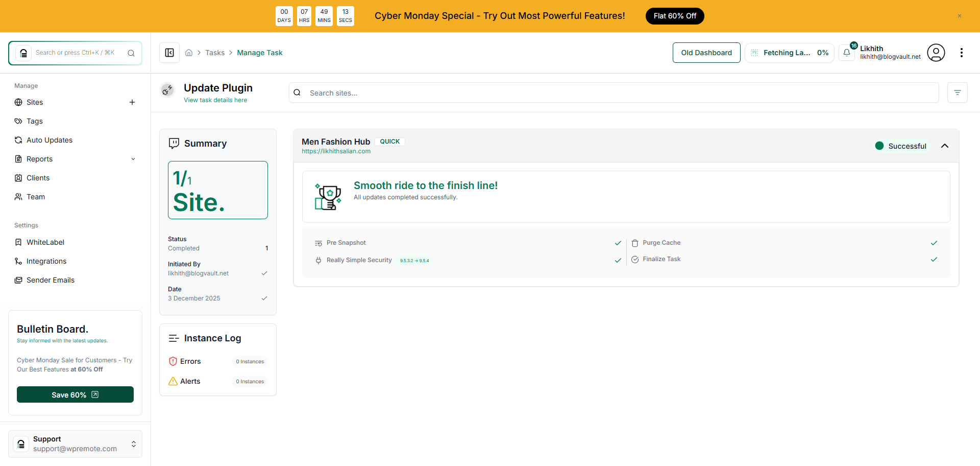Open the notifications bell with 16 alerts
The height and width of the screenshot is (466, 980).
tap(847, 53)
